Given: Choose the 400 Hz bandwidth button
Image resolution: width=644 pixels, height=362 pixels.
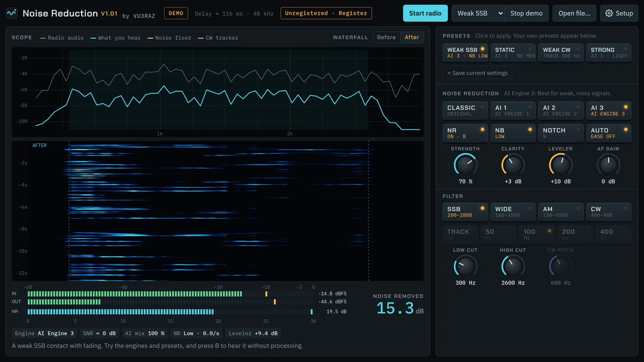Looking at the screenshot, I should pos(613,234).
